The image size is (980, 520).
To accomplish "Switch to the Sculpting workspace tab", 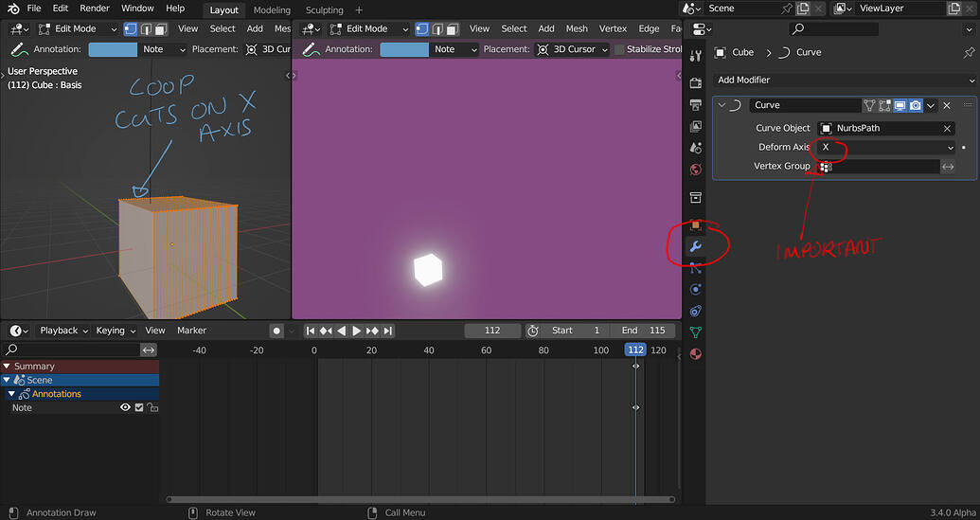I will [325, 10].
